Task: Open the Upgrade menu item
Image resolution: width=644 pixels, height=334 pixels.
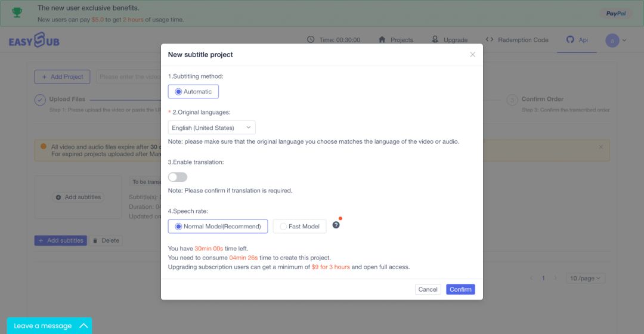Action: (x=450, y=40)
